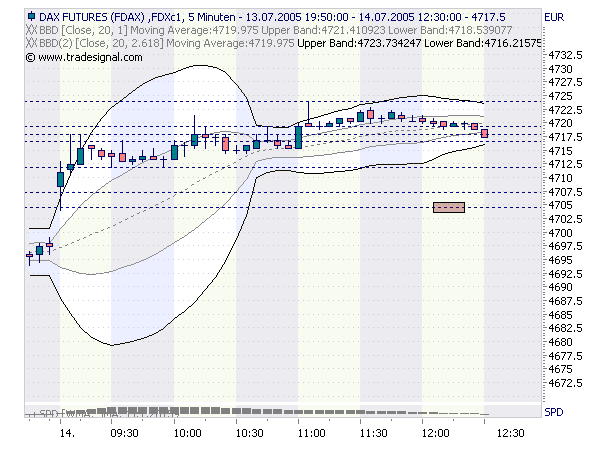The image size is (600, 450).
Task: Click the SPD label on right axis
Action: point(554,412)
